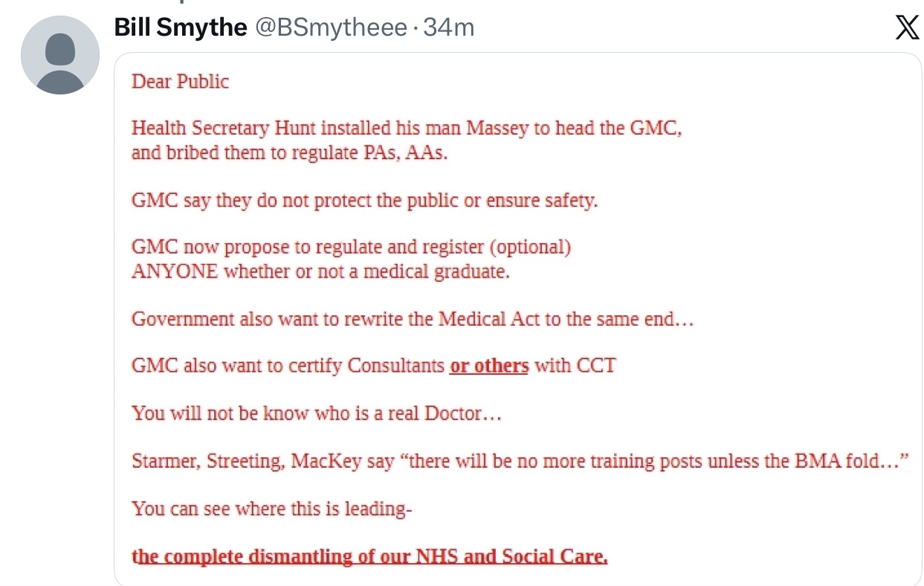The image size is (924, 586).
Task: Click 'You can see where this is leading' line
Action: (272, 509)
